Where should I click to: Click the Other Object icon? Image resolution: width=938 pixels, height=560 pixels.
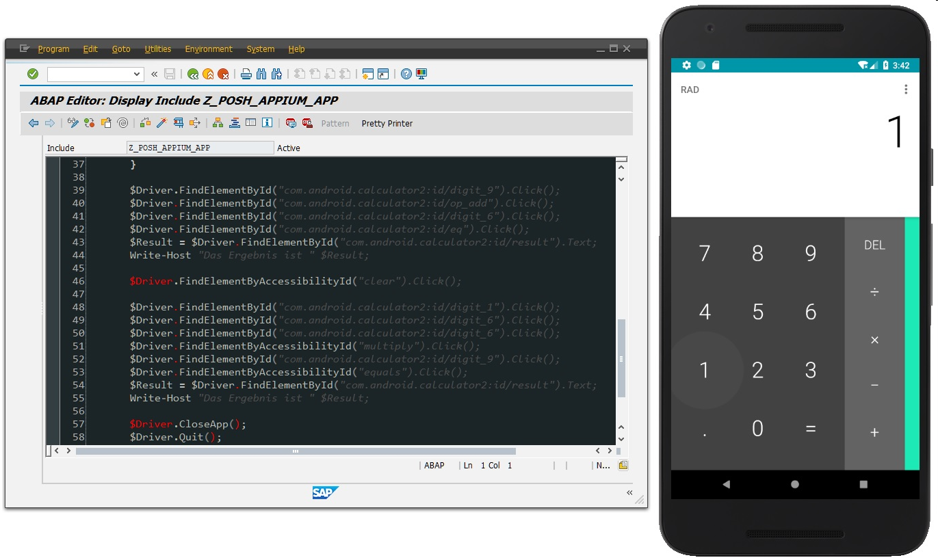(106, 123)
